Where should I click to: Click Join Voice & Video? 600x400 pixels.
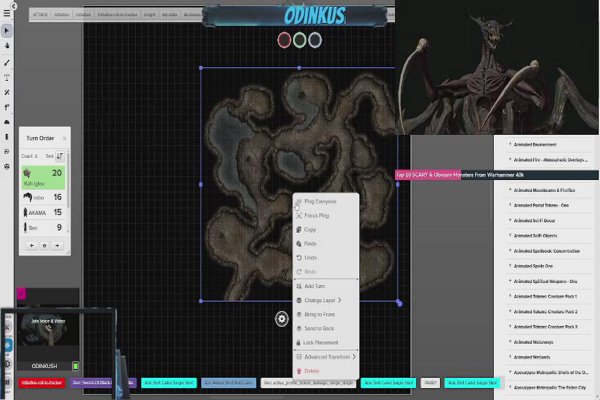click(48, 321)
